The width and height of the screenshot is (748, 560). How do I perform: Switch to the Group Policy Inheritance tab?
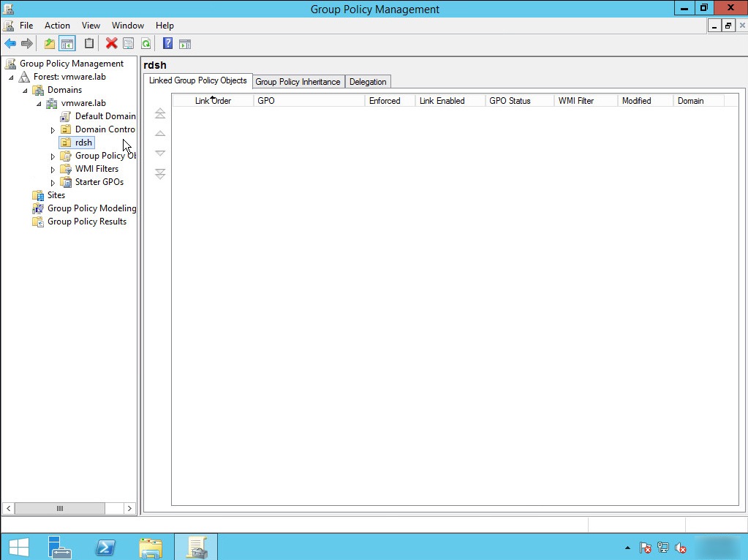[298, 82]
